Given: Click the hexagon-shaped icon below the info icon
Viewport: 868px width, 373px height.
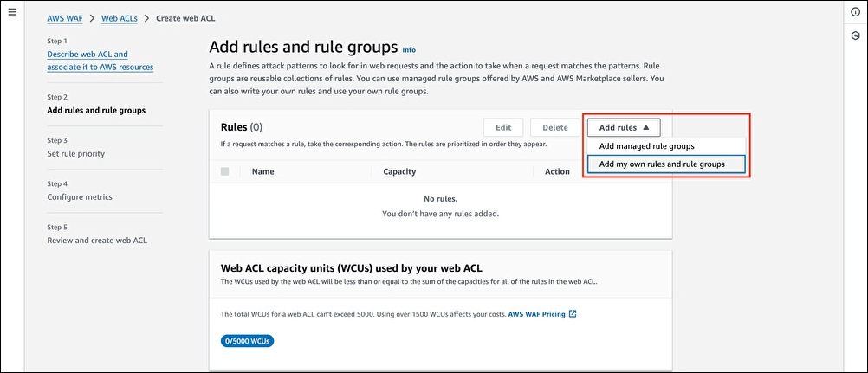Looking at the screenshot, I should tap(855, 36).
